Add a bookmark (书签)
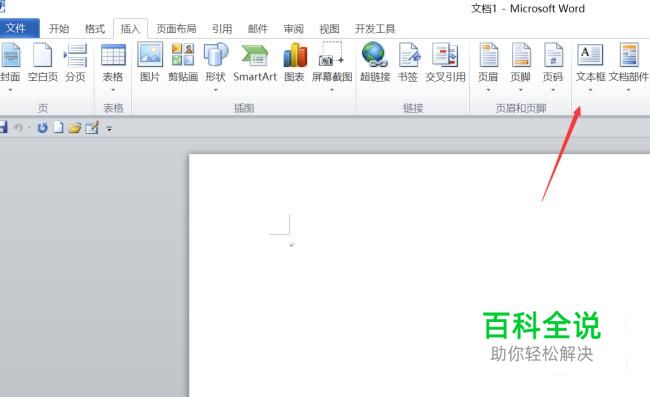The image size is (650, 397). pyautogui.click(x=407, y=62)
